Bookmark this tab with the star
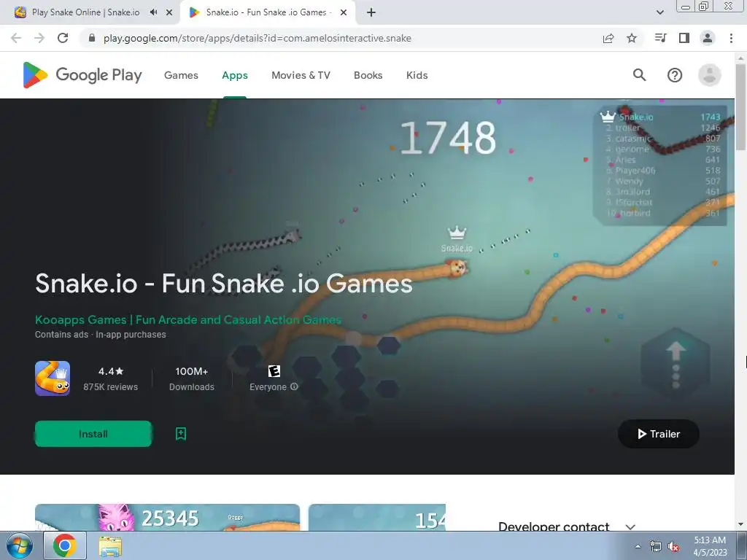Screen dimensions: 747x560 632,38
